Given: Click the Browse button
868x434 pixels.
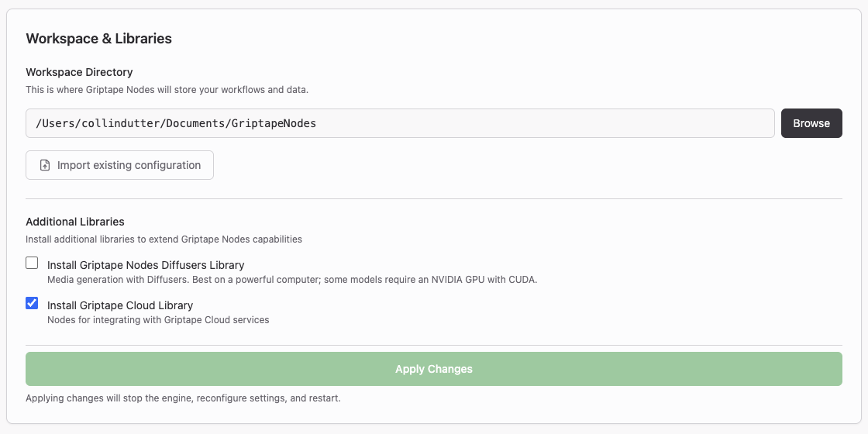Looking at the screenshot, I should point(811,123).
